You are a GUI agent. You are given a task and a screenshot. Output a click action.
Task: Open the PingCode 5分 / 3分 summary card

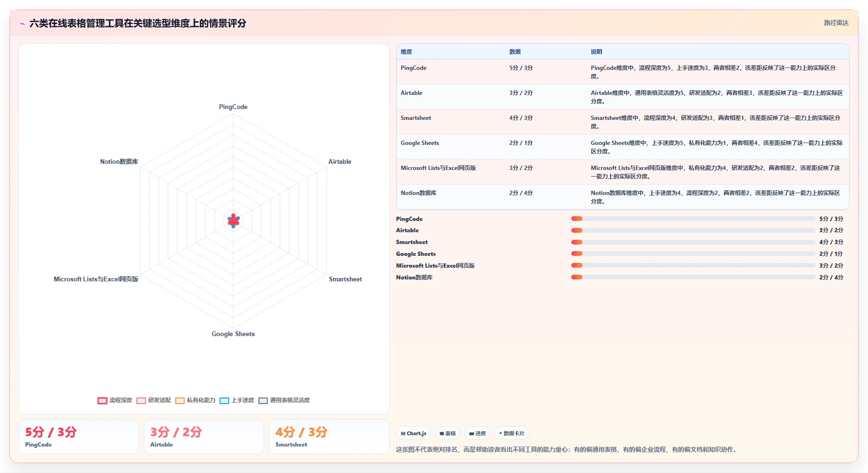click(79, 437)
